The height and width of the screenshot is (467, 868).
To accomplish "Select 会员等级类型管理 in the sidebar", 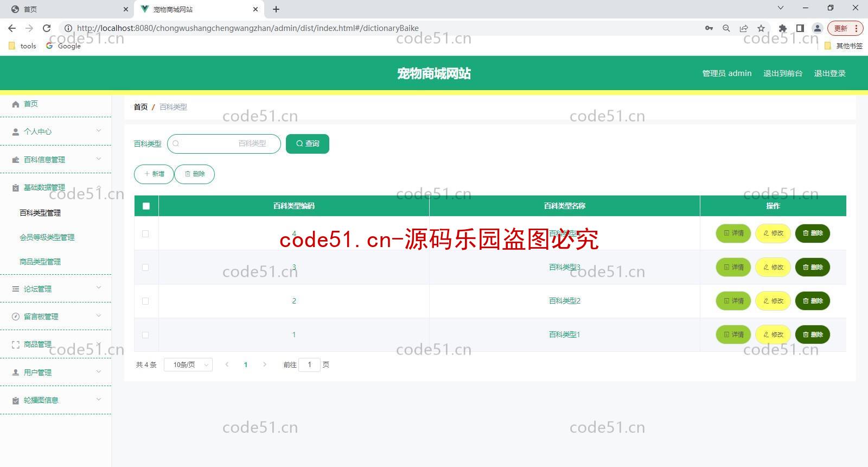I will 47,237.
